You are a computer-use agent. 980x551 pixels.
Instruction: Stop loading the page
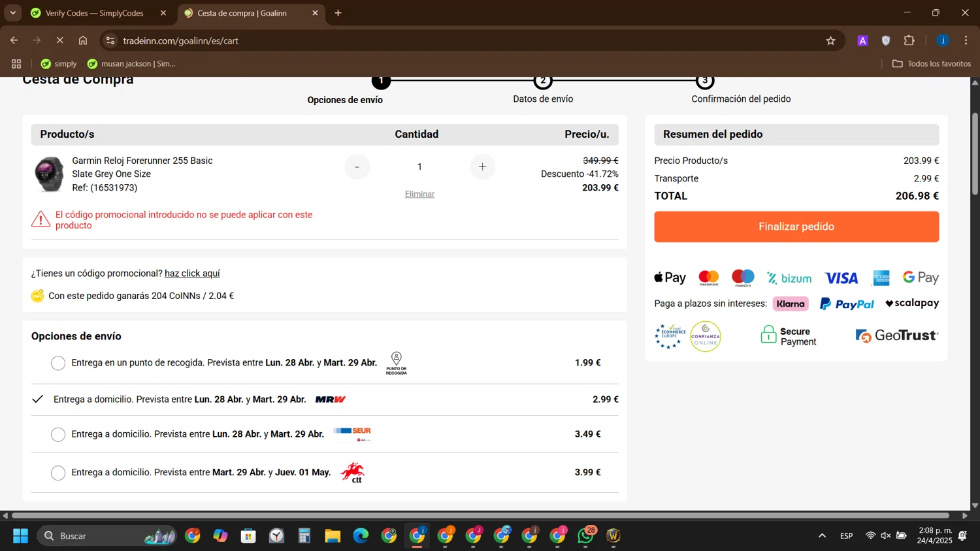coord(59,40)
